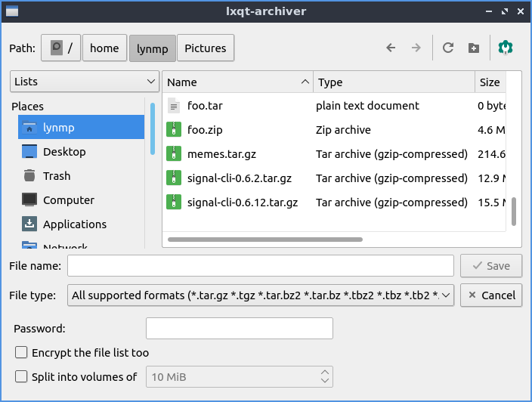The width and height of the screenshot is (532, 402).
Task: Select the foo.zip archive file
Action: pyautogui.click(x=204, y=130)
